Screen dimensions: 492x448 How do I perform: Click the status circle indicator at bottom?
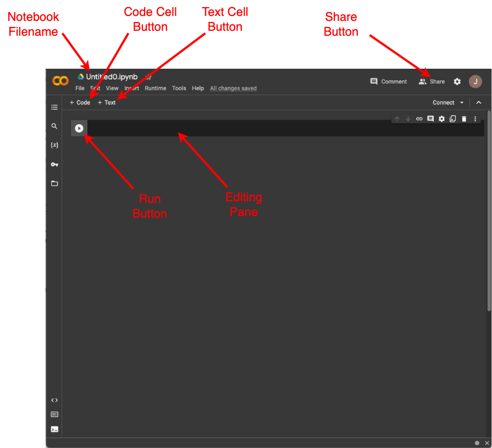tap(477, 443)
